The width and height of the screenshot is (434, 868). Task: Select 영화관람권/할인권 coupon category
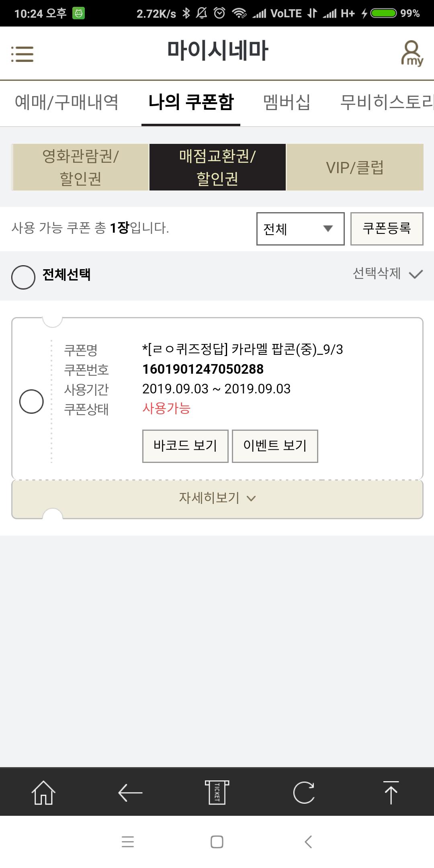point(80,167)
